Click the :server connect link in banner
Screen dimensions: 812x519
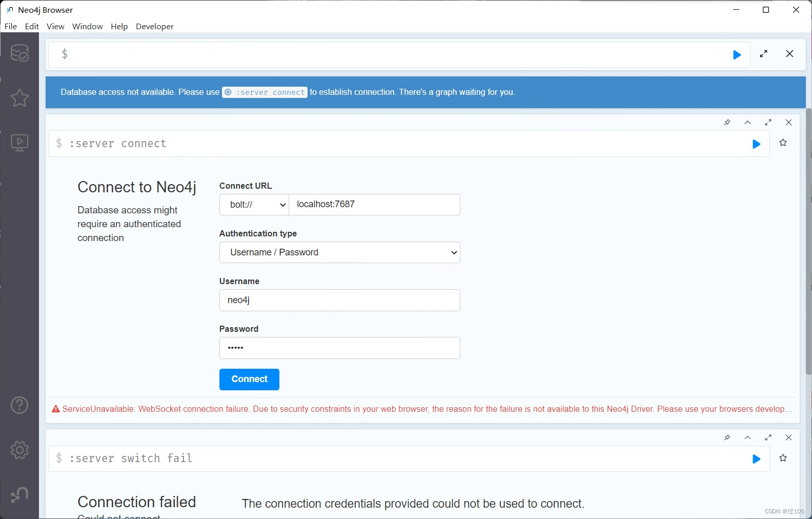coord(265,92)
